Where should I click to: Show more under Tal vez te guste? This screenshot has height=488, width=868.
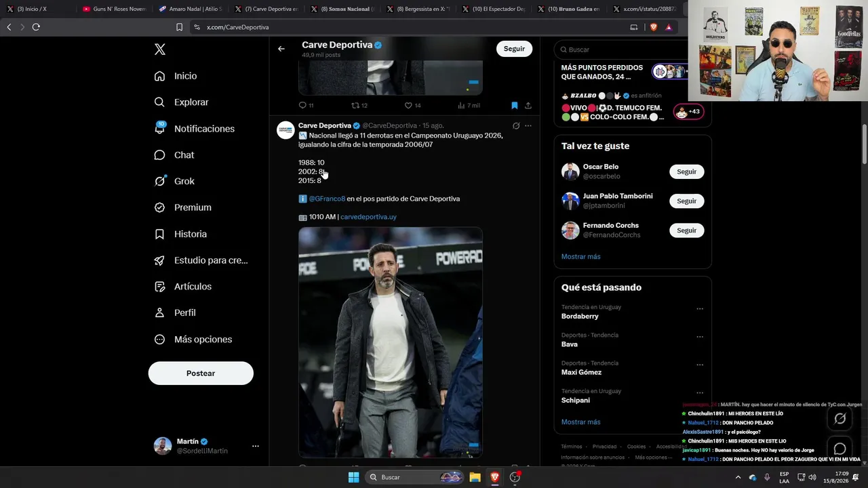580,257
